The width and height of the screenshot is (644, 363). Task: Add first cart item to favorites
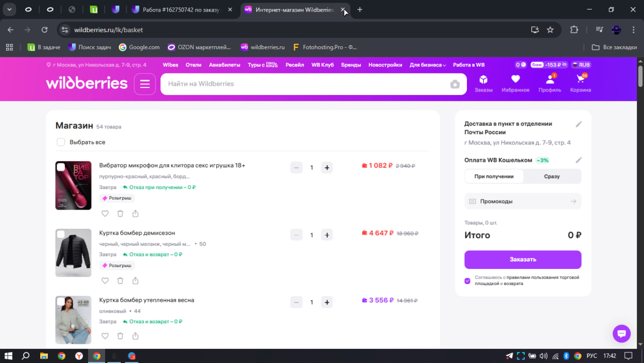click(x=105, y=214)
